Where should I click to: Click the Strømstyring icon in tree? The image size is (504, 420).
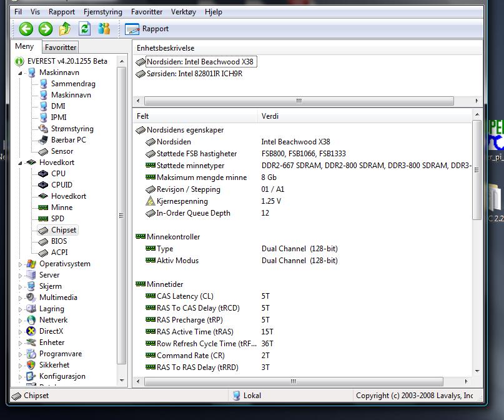point(43,129)
